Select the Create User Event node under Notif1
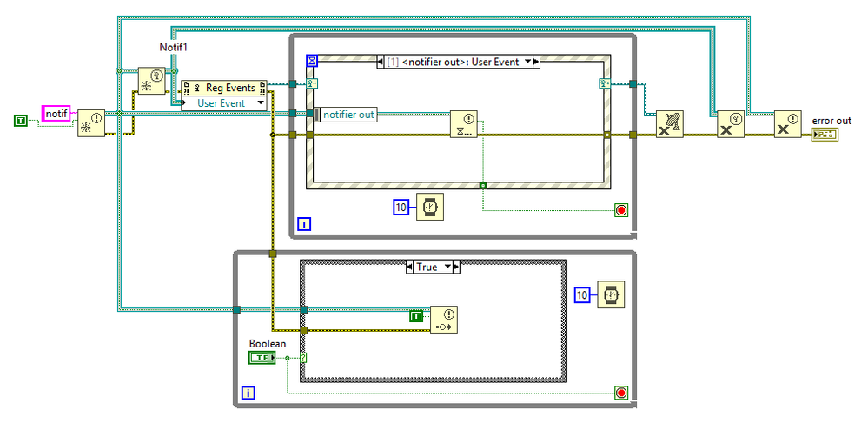The image size is (868, 436). [x=152, y=81]
